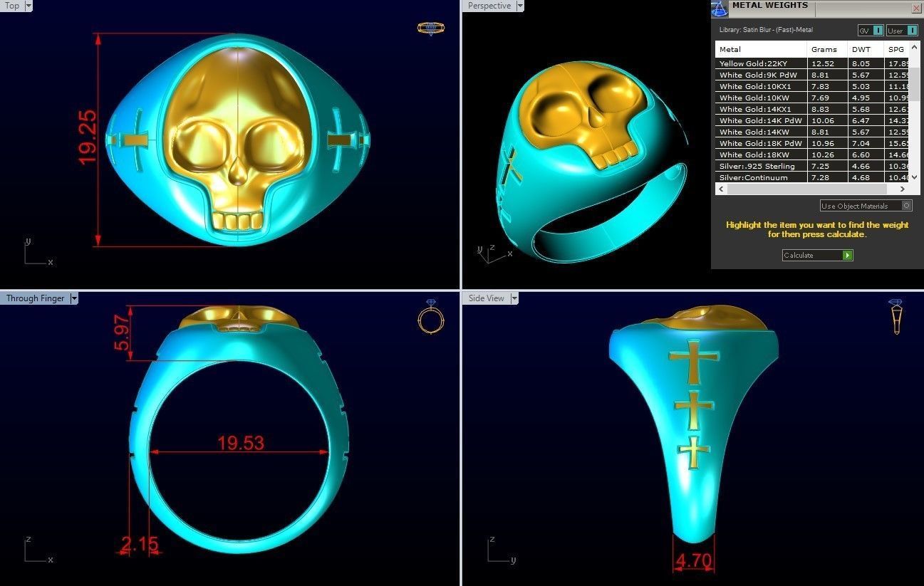This screenshot has width=924, height=586.
Task: Select the top cross in Side View
Action: tap(692, 362)
